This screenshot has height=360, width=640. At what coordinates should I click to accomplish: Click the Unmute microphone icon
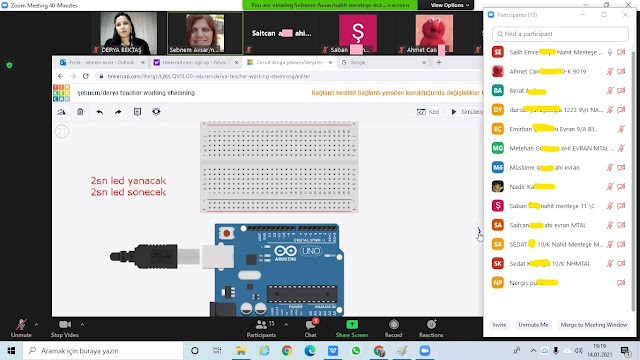21,325
